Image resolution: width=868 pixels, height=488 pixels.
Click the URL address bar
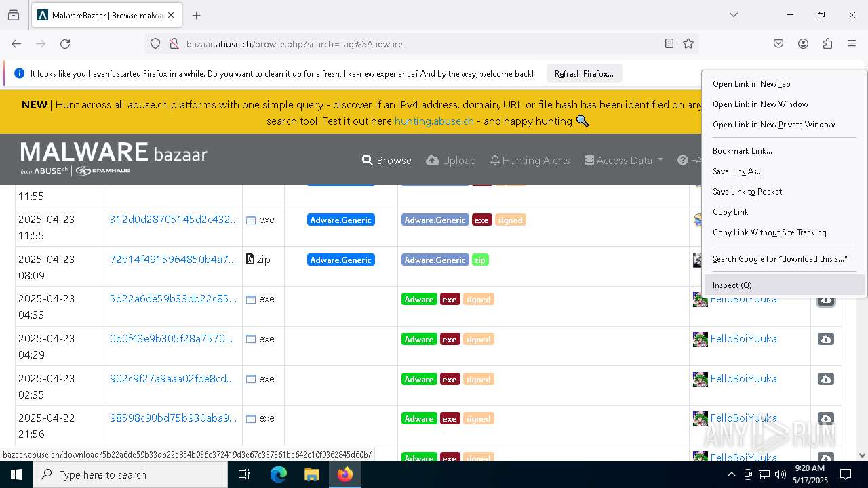click(x=420, y=44)
